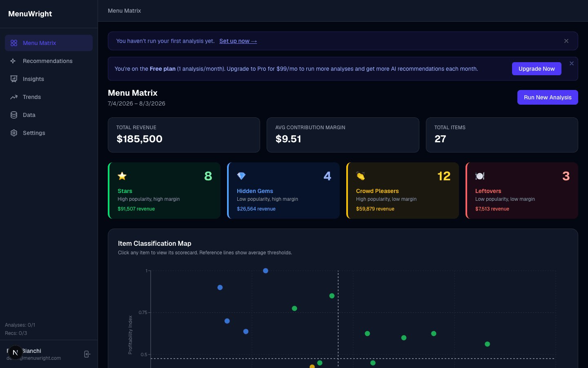Dismiss the first analysis banner
Screen dimensions: 588x368
point(566,41)
